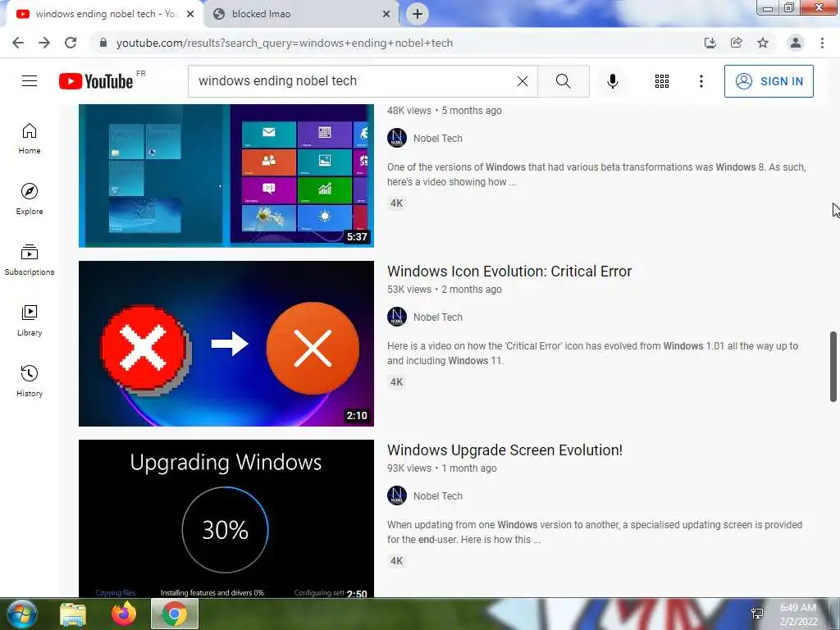The image size is (840, 630).
Task: Open 'Windows Upgrade Screen Evolution!' title
Action: (x=504, y=450)
